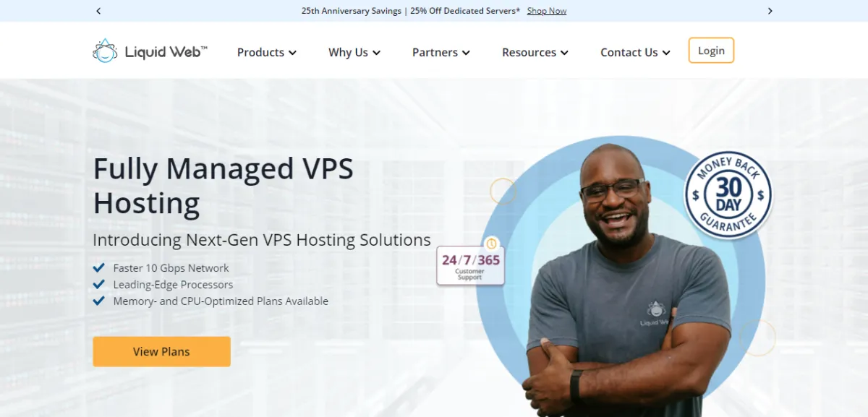Screen dimensions: 868x417
Task: Click the Fully Managed VPS Hosting heading
Action: coord(224,186)
